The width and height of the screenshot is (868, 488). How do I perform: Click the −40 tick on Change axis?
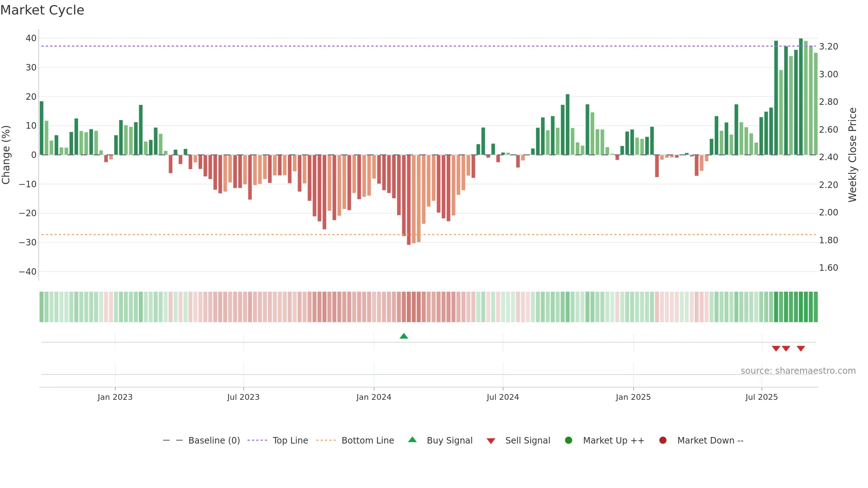tap(28, 272)
